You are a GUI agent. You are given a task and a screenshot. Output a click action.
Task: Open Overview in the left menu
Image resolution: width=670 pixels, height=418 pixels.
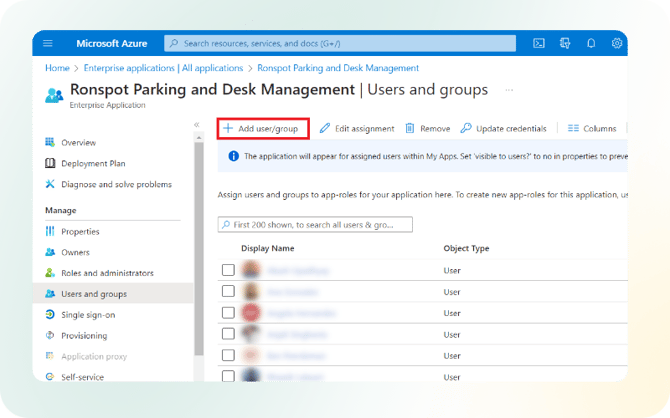tap(79, 142)
